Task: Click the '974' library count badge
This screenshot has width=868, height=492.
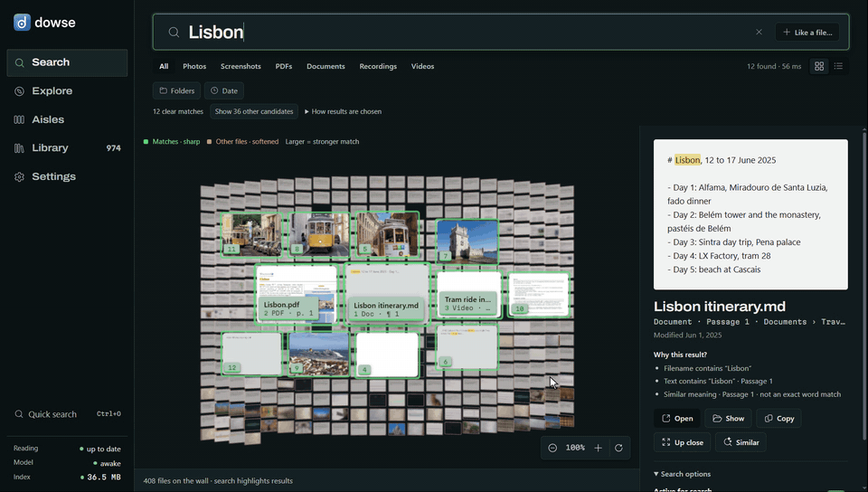Action: 114,148
